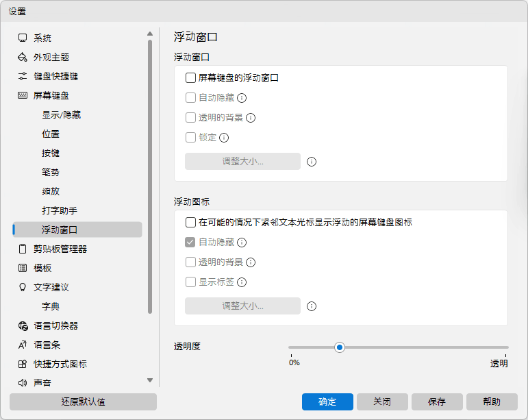Click the sidebar vertical scrollbar thumb
The height and width of the screenshot is (420, 528).
(150, 177)
